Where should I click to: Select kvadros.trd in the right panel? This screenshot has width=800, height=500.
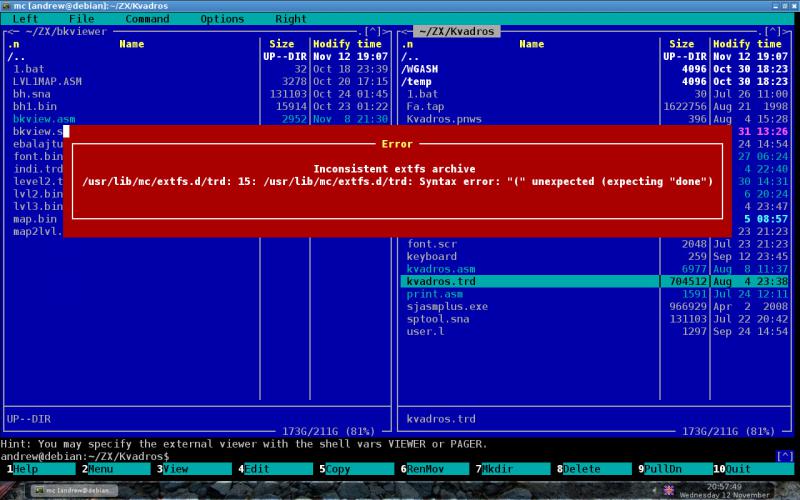pos(440,282)
